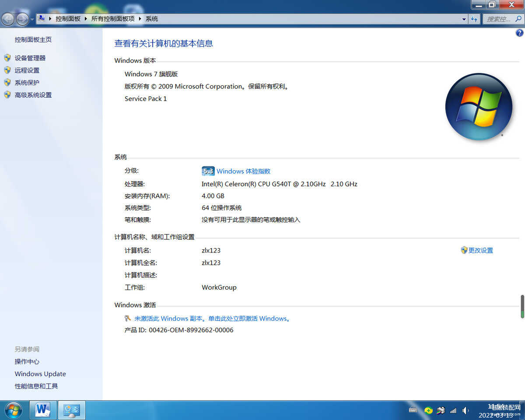Select the 所有控制面板项 breadcrumb
This screenshot has width=525, height=420.
point(113,19)
